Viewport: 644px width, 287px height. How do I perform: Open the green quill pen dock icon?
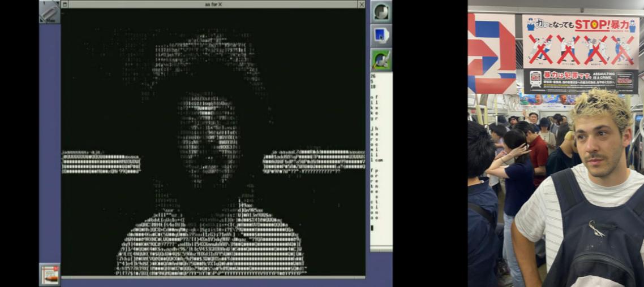[x=381, y=60]
